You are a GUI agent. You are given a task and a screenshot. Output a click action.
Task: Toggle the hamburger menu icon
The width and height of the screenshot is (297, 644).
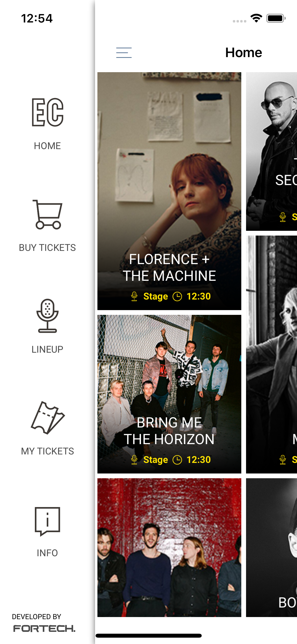click(124, 53)
